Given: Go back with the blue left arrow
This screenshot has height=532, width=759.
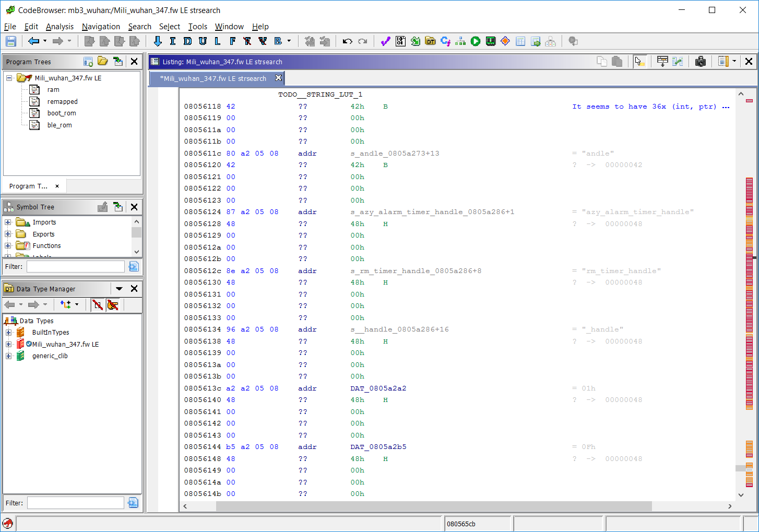Looking at the screenshot, I should tap(34, 41).
